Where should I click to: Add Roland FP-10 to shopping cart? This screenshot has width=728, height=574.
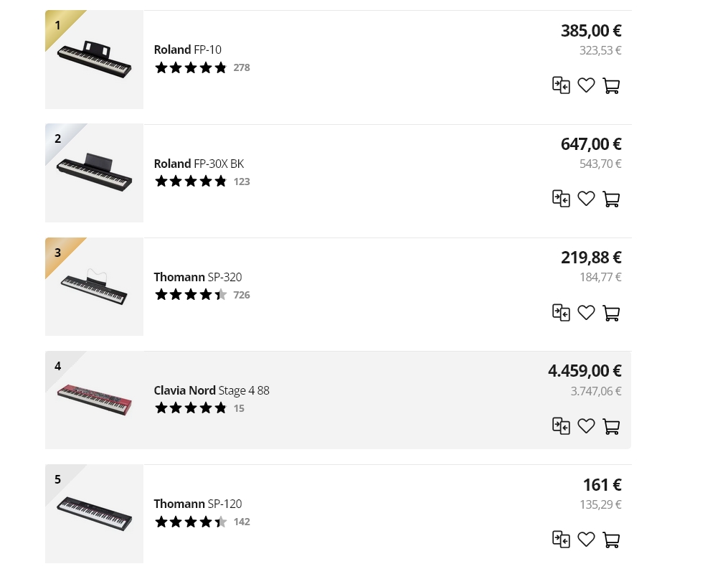point(611,86)
